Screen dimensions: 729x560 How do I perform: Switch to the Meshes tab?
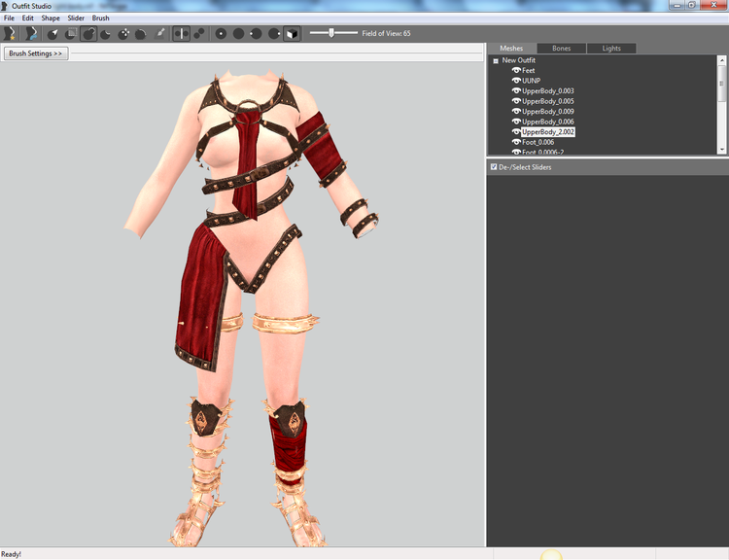point(511,49)
